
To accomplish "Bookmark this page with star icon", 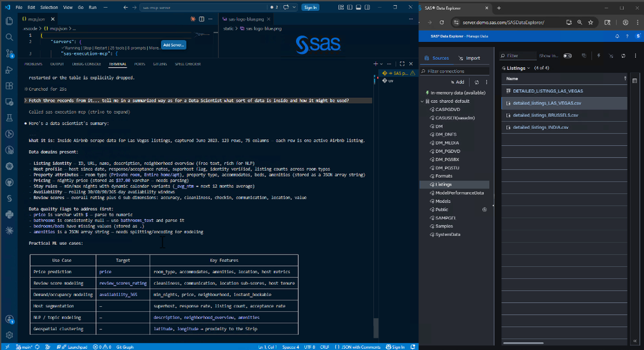I will 590,23.
